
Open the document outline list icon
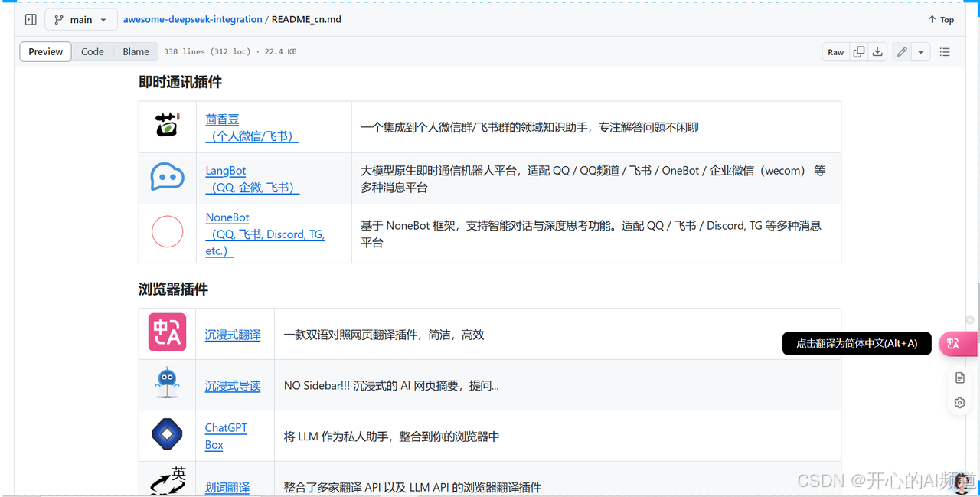(x=945, y=52)
